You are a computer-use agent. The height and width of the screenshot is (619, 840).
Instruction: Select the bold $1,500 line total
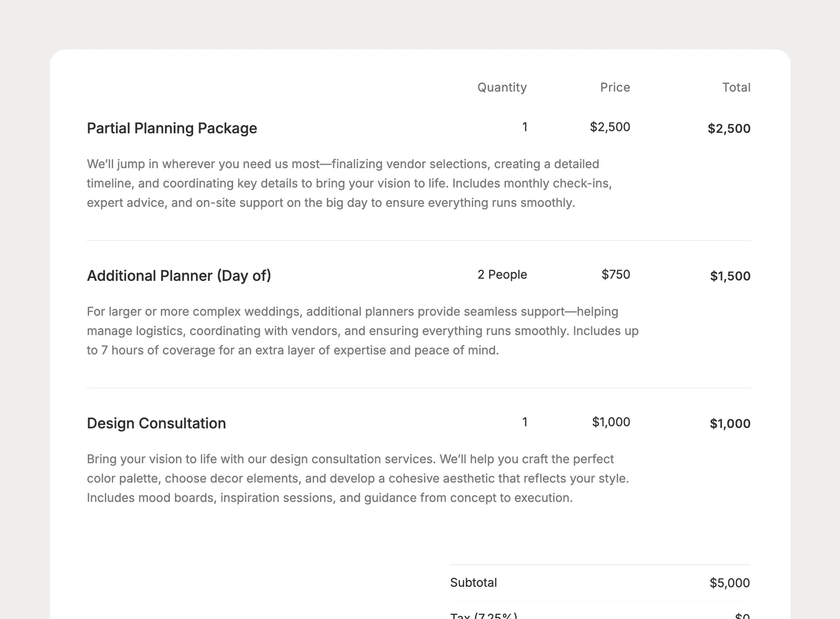tap(730, 276)
